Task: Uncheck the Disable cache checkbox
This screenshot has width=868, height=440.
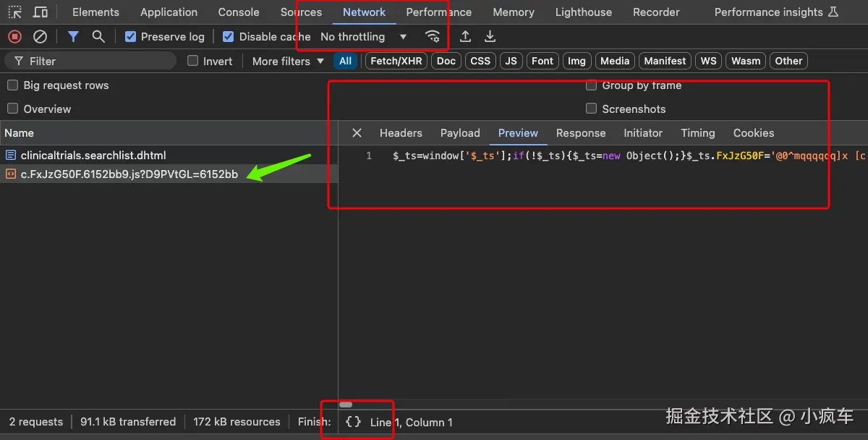Action: (x=229, y=36)
